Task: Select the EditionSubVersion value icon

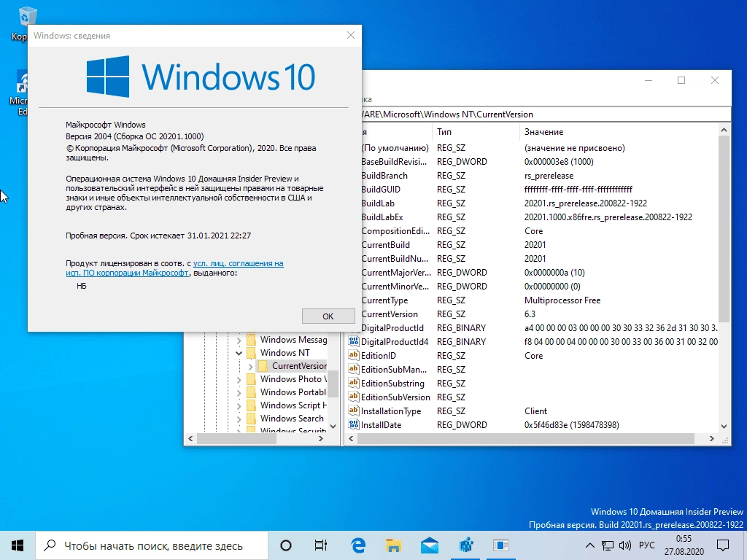Action: [354, 397]
